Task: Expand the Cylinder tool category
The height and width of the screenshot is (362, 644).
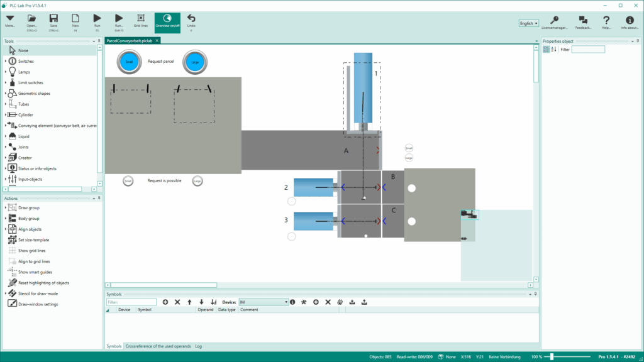Action: coord(6,114)
